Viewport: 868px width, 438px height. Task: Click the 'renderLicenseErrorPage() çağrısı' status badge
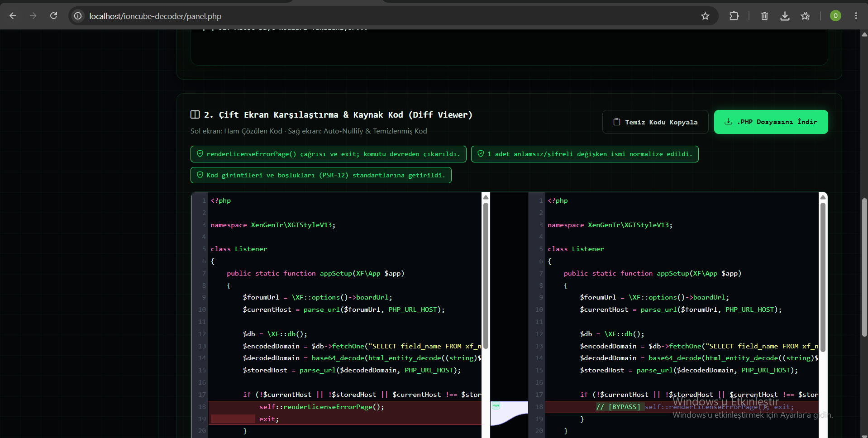[x=329, y=154]
